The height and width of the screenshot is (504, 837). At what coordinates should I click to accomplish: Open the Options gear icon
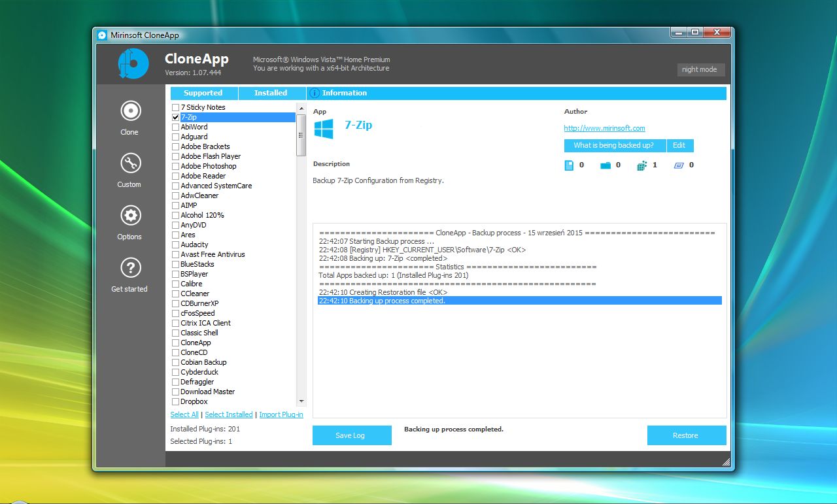pyautogui.click(x=131, y=215)
